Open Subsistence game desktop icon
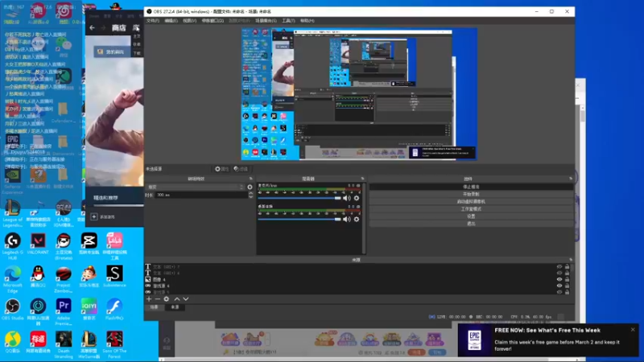644x362 pixels. pos(114,276)
